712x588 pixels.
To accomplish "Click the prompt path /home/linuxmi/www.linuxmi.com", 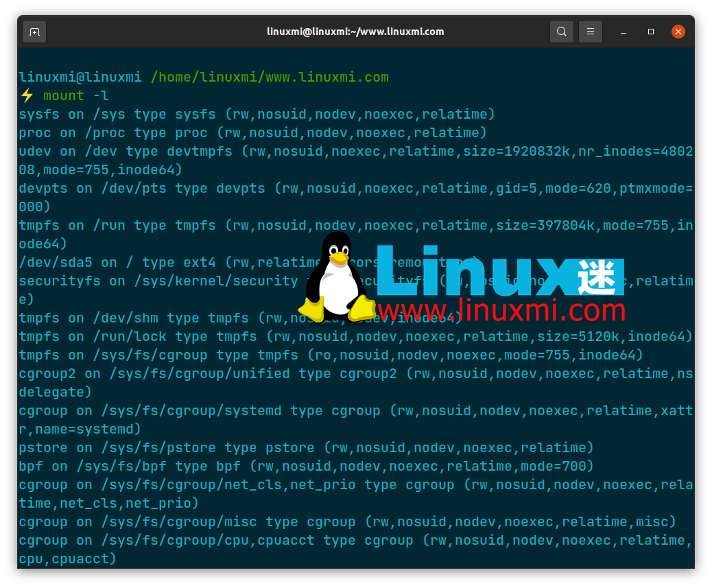I will 270,78.
